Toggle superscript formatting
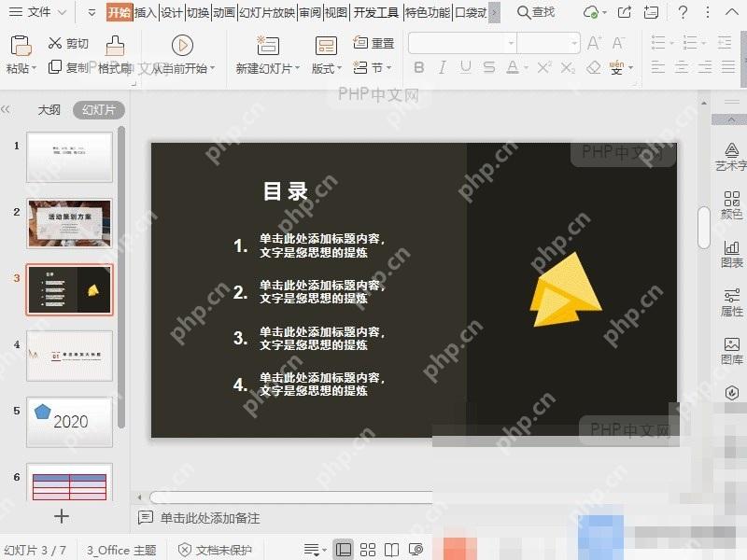This screenshot has height=560, width=747. point(544,67)
